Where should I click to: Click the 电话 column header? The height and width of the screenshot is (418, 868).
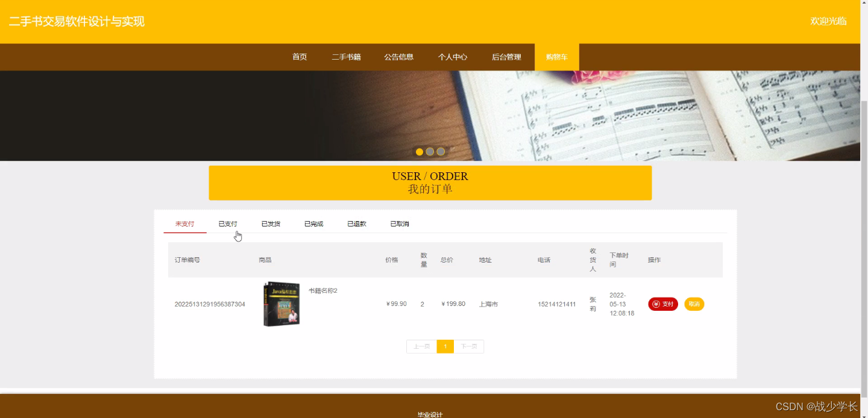[x=544, y=260]
